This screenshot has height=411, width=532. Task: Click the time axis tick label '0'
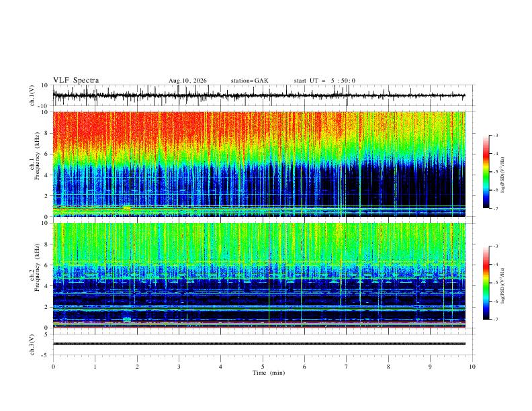pos(53,367)
